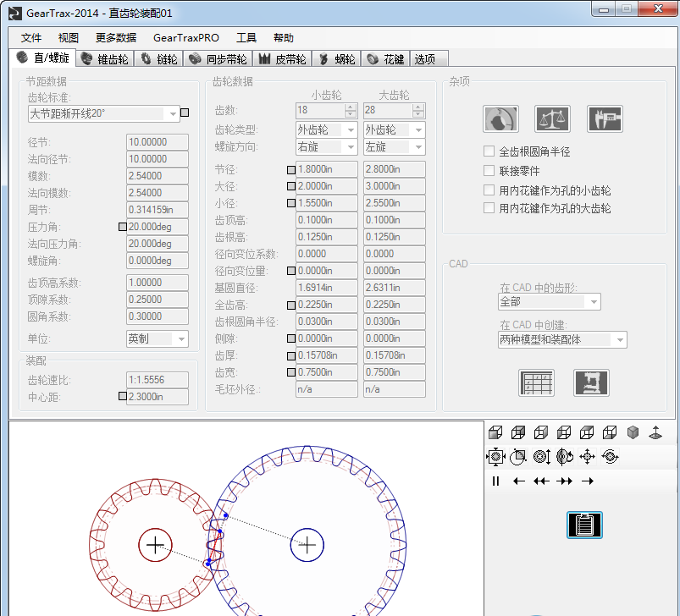680x616 pixels.
Task: Click the caliper measurement icon
Action: click(605, 119)
